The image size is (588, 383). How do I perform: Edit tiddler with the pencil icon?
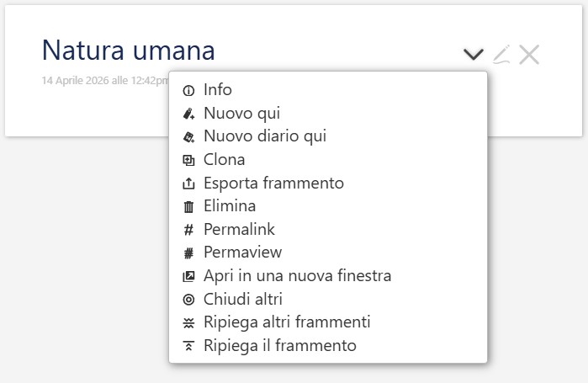[x=501, y=55]
